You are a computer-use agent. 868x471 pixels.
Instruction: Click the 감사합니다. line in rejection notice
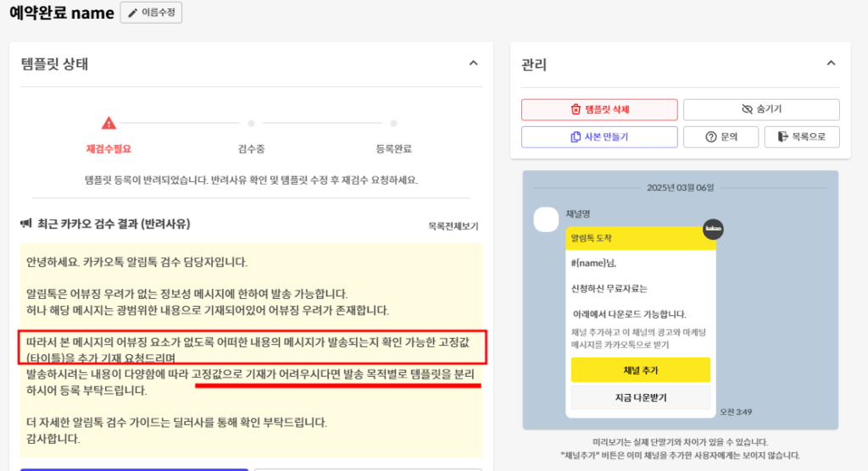click(x=53, y=439)
